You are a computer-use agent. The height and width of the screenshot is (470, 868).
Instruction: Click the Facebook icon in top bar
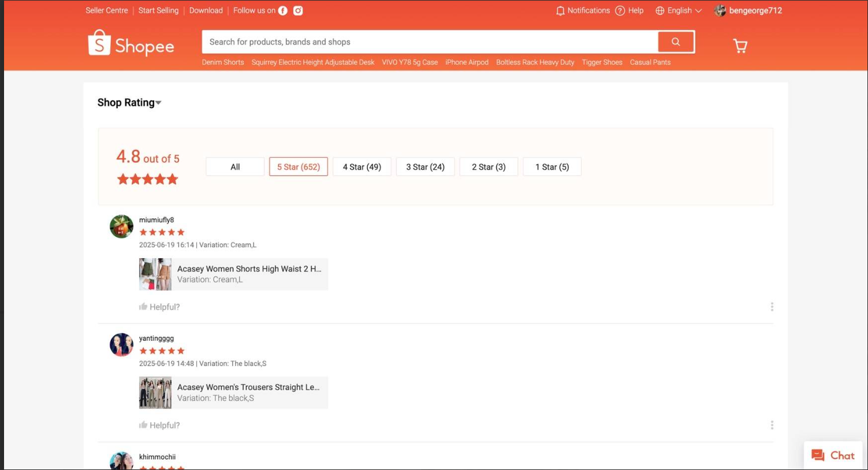pyautogui.click(x=283, y=10)
